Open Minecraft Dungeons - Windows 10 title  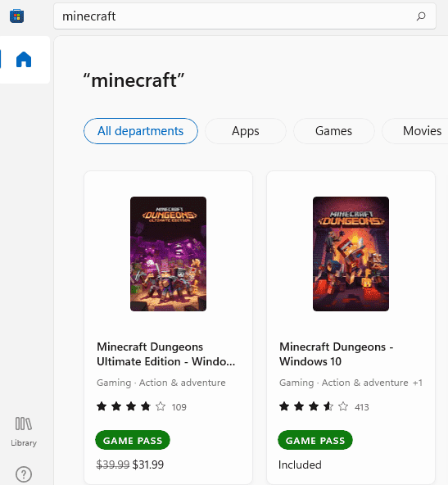point(337,354)
